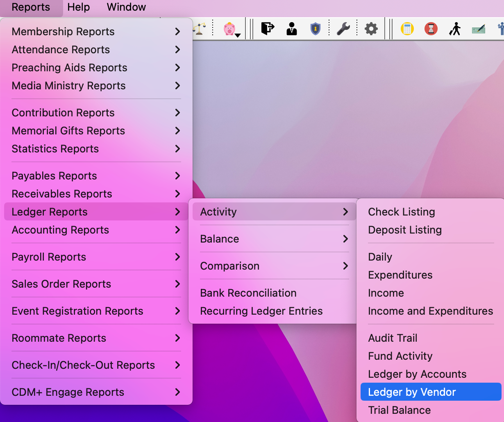The height and width of the screenshot is (422, 504).
Task: Click the check writing pen icon
Action: pyautogui.click(x=478, y=29)
